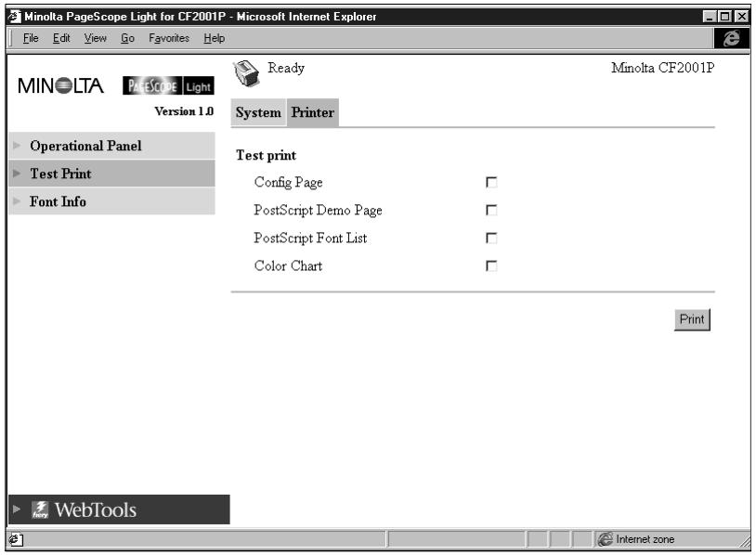The width and height of the screenshot is (756, 555).
Task: Open the Help menu
Action: pos(214,38)
